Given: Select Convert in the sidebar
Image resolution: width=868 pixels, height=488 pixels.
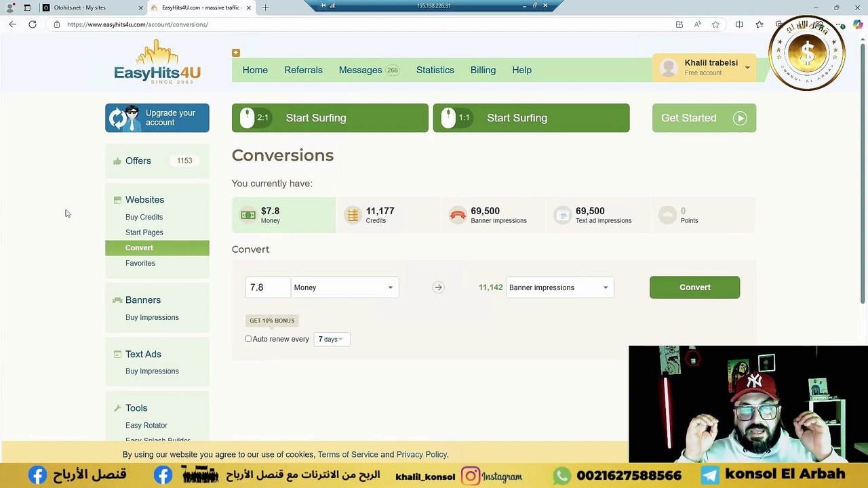Looking at the screenshot, I should (x=157, y=248).
